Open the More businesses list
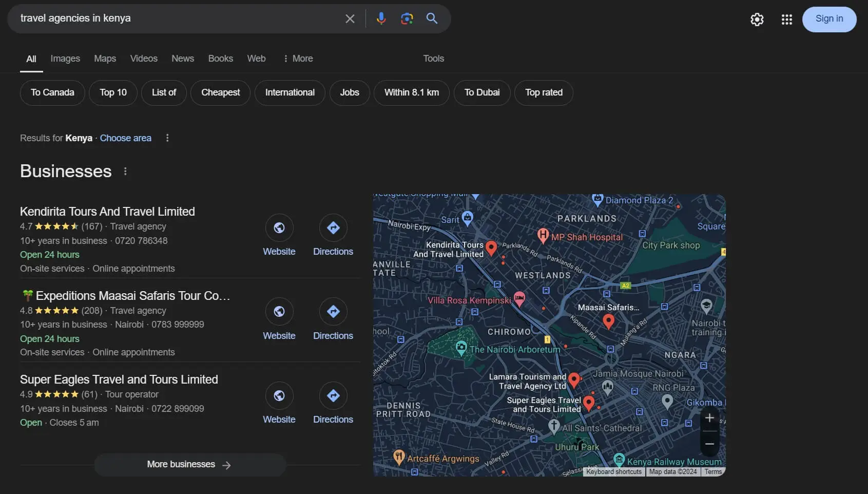This screenshot has height=494, width=868. pyautogui.click(x=190, y=464)
